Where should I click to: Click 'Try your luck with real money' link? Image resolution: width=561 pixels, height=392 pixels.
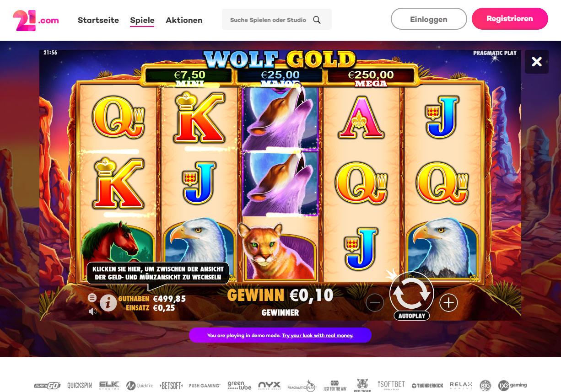[x=318, y=335]
